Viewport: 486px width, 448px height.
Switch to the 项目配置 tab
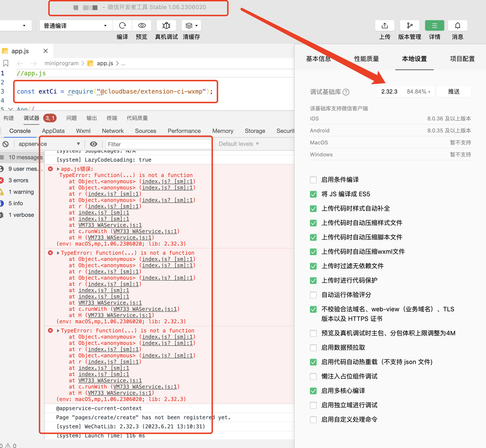pyautogui.click(x=462, y=59)
